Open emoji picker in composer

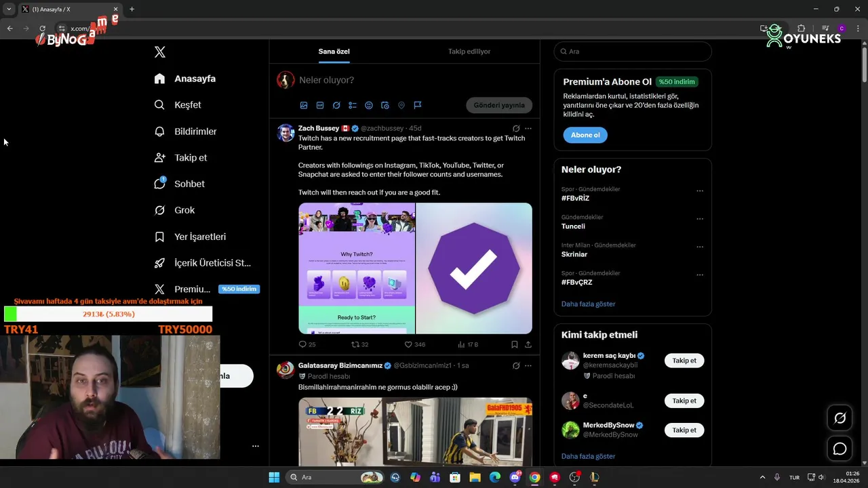point(369,105)
